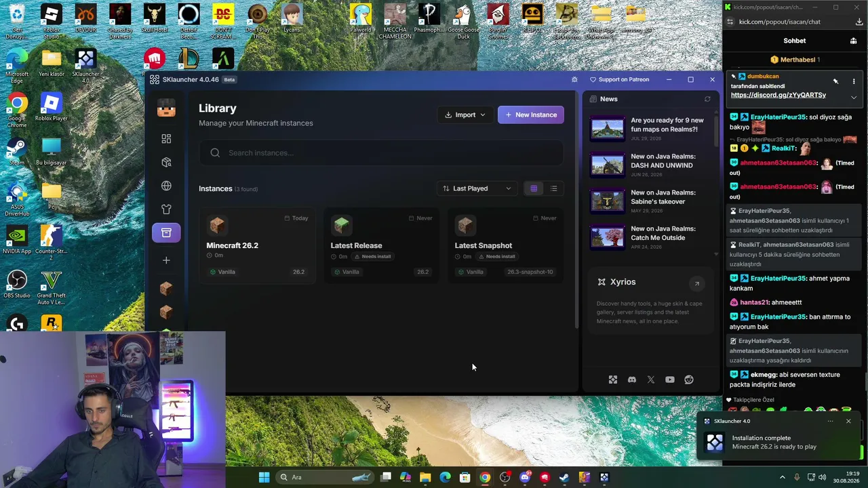Open the Catch Me Outside news article
Screen dimensions: 868x488
(x=650, y=237)
